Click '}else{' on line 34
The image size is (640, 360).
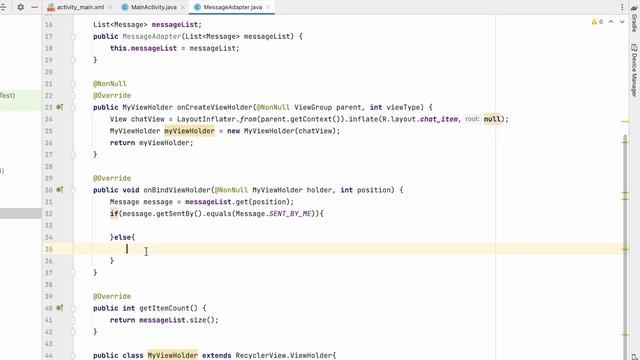tap(122, 237)
